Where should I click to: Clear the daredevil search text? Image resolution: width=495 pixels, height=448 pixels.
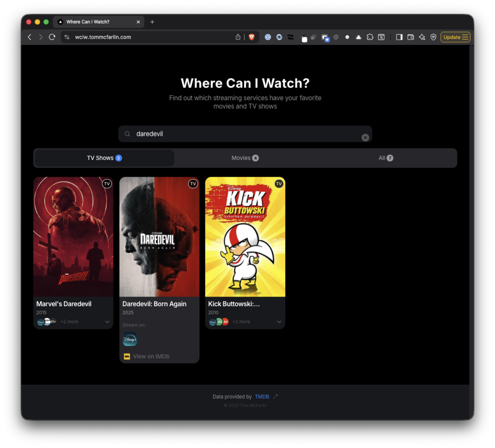[365, 137]
